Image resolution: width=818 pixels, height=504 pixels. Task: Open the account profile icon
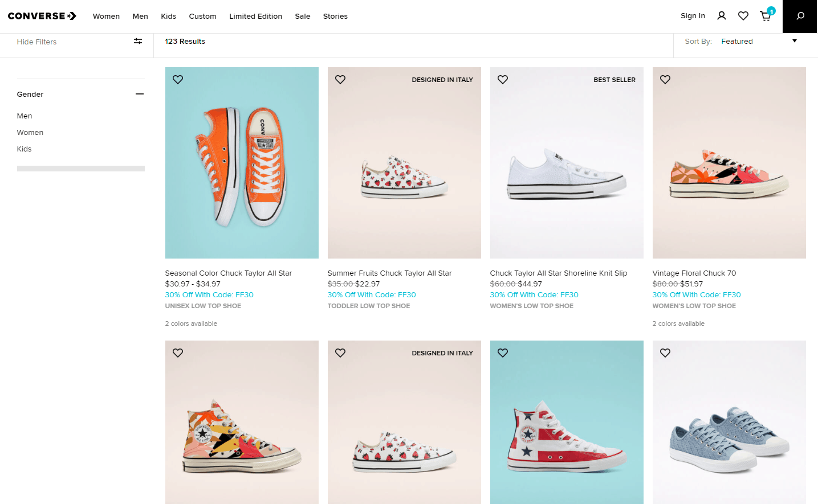tap(722, 16)
